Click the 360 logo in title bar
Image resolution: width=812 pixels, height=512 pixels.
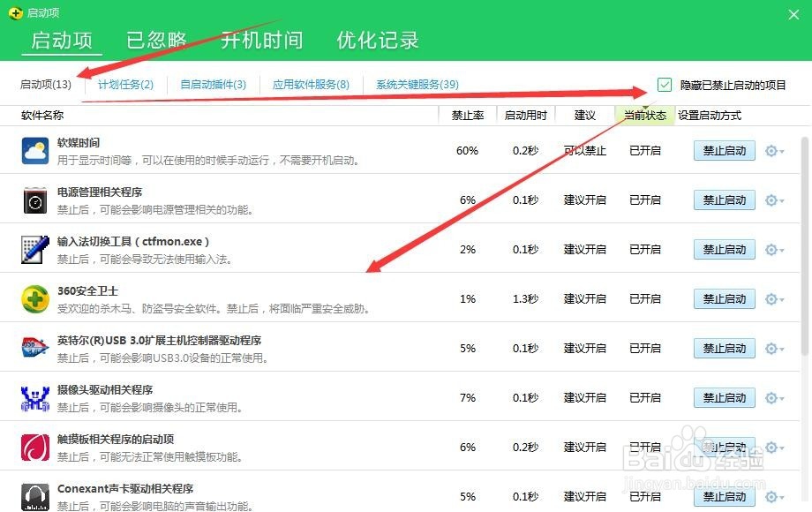(x=16, y=13)
